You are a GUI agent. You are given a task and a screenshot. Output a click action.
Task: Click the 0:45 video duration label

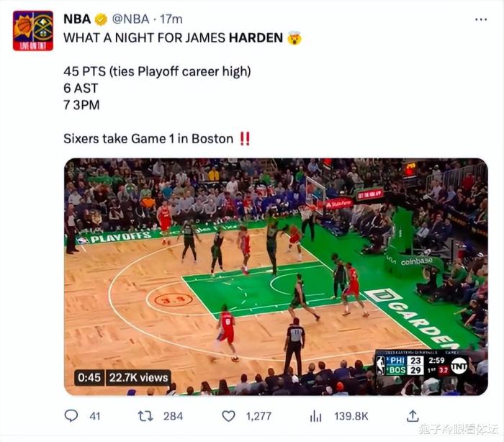[89, 377]
